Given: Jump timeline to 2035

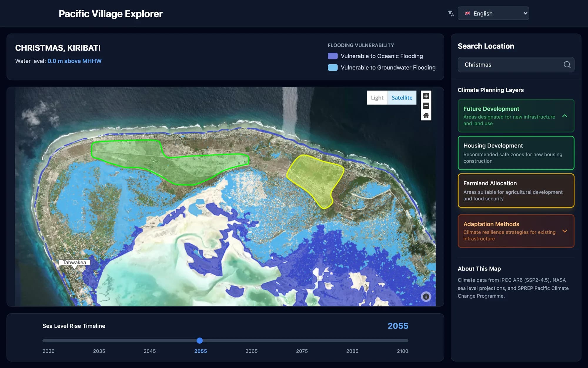Looking at the screenshot, I should click(x=99, y=351).
